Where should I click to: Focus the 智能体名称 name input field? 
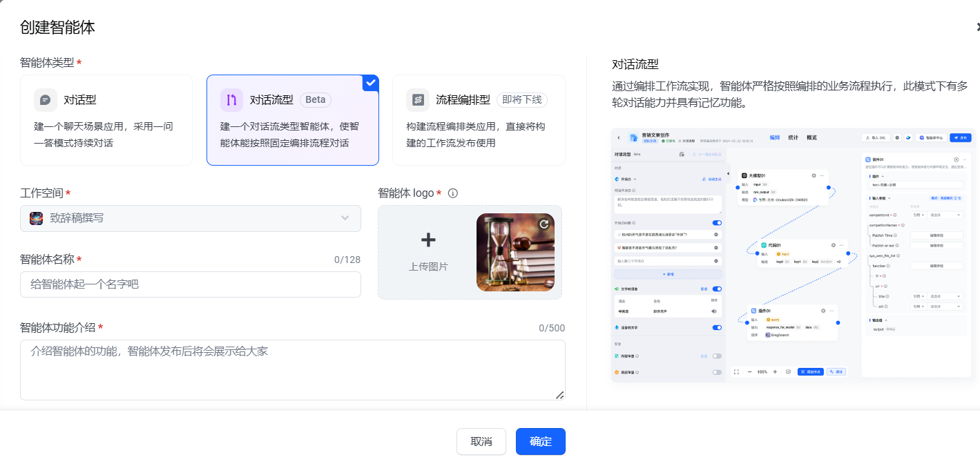[190, 284]
